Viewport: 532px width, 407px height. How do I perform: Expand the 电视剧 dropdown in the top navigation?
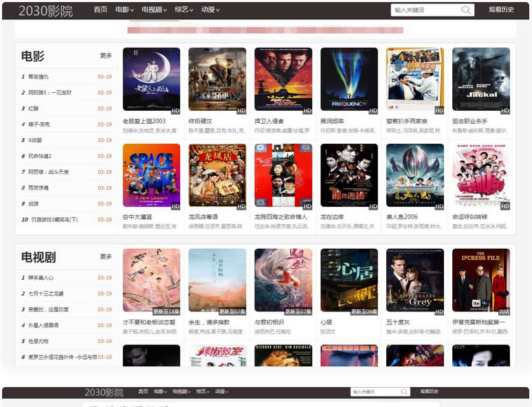(153, 10)
